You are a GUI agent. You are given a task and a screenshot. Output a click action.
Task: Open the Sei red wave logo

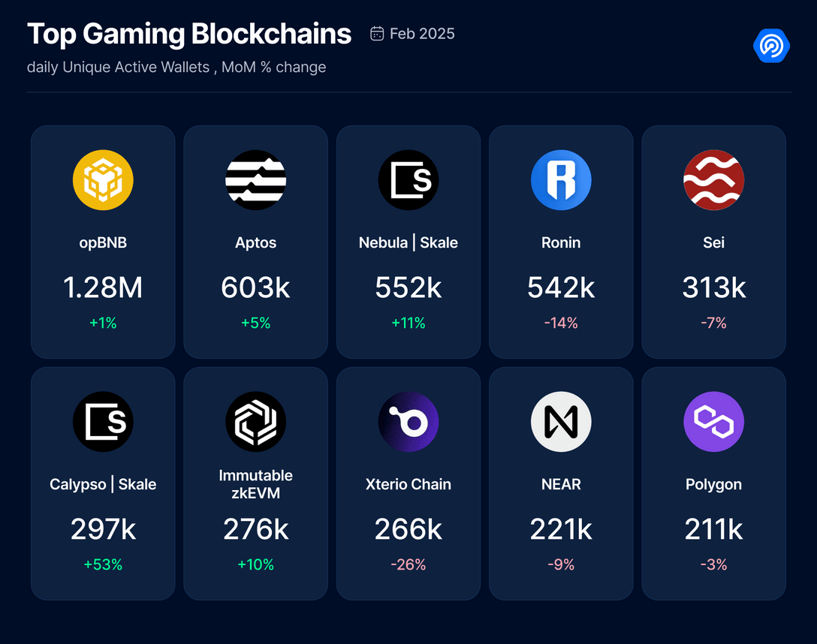pos(713,180)
